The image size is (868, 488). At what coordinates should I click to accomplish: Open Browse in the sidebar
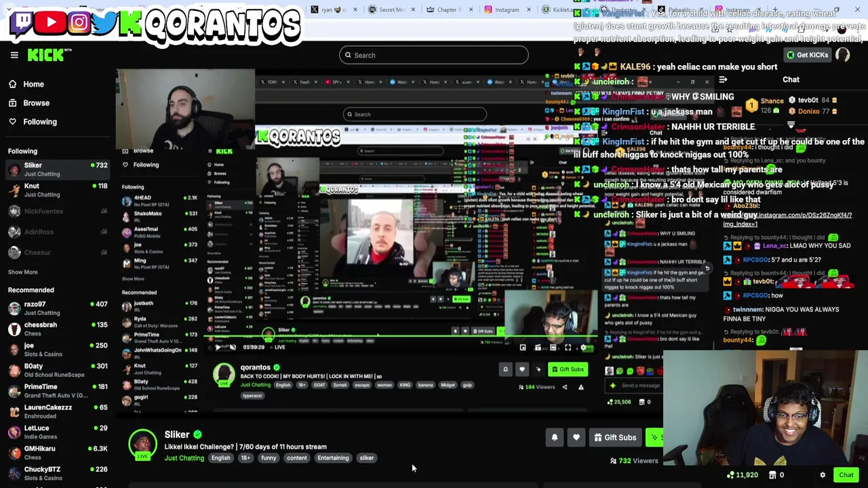coord(28,103)
